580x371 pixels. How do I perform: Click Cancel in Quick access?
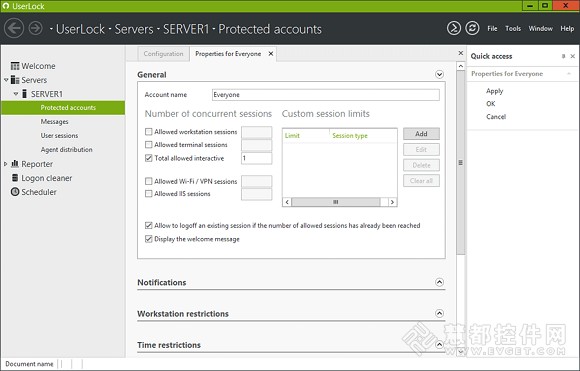[x=496, y=117]
